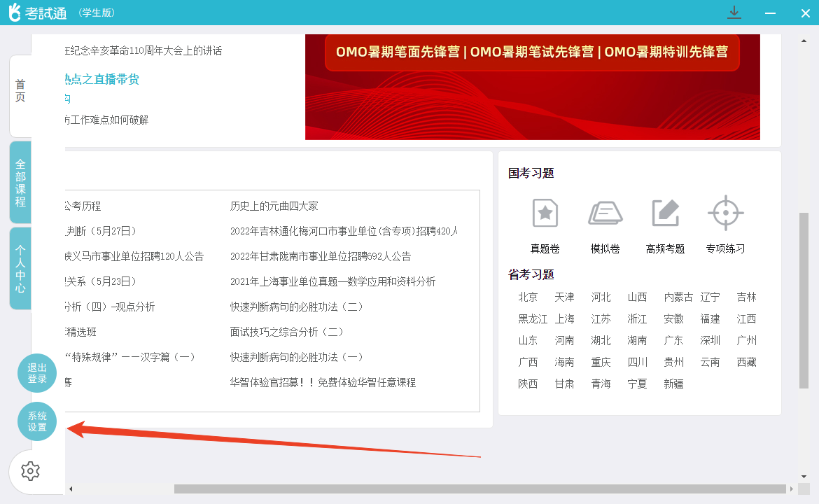
Task: Switch to the 首页 side tab
Action: (x=20, y=92)
